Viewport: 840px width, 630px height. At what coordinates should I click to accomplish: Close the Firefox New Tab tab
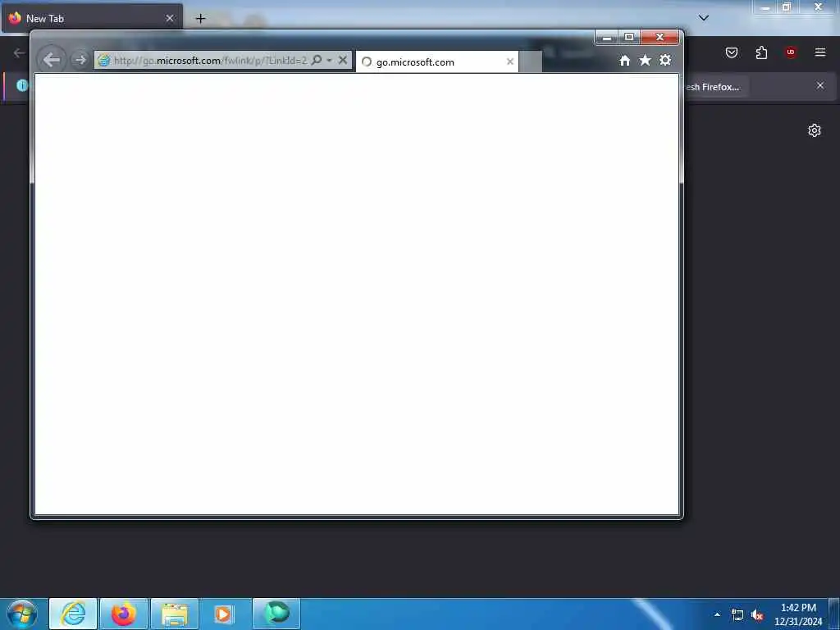(x=170, y=18)
